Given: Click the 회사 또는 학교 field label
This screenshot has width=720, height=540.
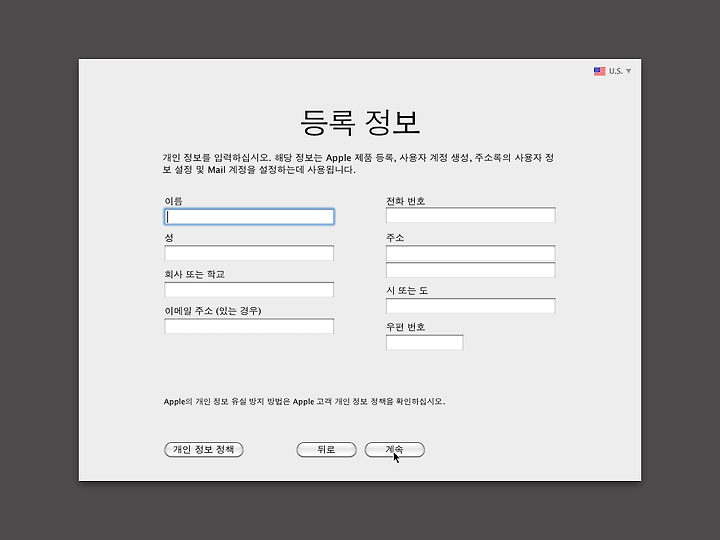Looking at the screenshot, I should point(194,275).
